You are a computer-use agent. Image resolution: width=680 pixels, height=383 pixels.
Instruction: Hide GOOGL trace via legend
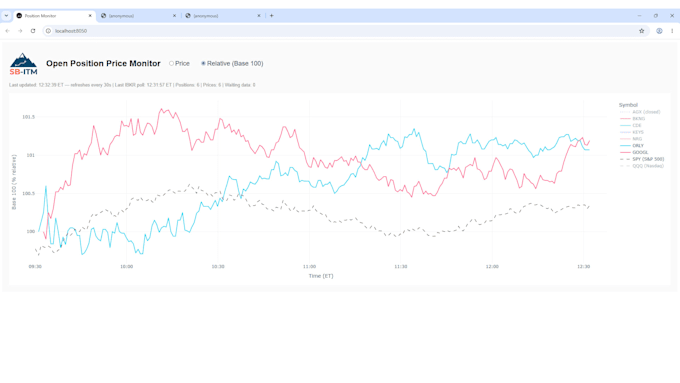(x=634, y=152)
